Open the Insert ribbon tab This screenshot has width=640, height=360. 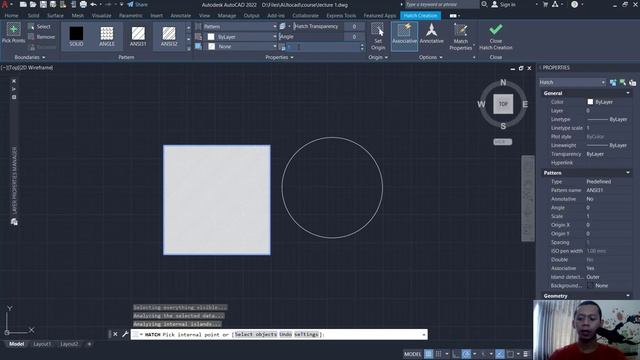pos(156,16)
